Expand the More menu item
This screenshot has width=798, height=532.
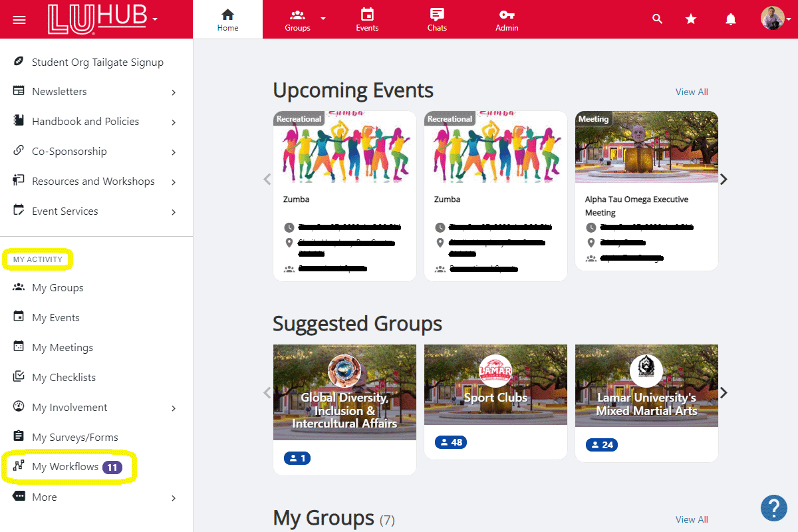pyautogui.click(x=174, y=498)
